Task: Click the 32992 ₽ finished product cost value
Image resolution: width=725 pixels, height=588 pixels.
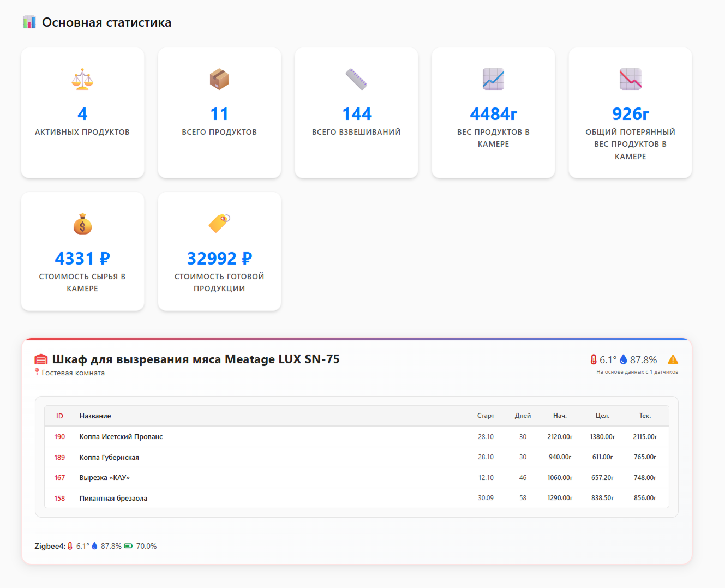Action: click(219, 258)
